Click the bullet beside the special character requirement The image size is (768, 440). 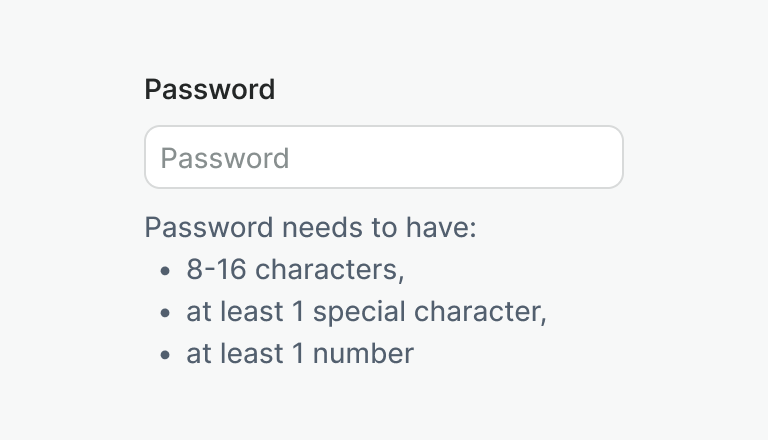coord(165,313)
